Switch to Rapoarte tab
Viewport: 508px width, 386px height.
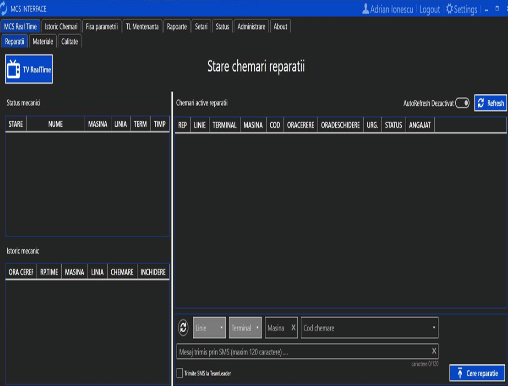click(177, 27)
